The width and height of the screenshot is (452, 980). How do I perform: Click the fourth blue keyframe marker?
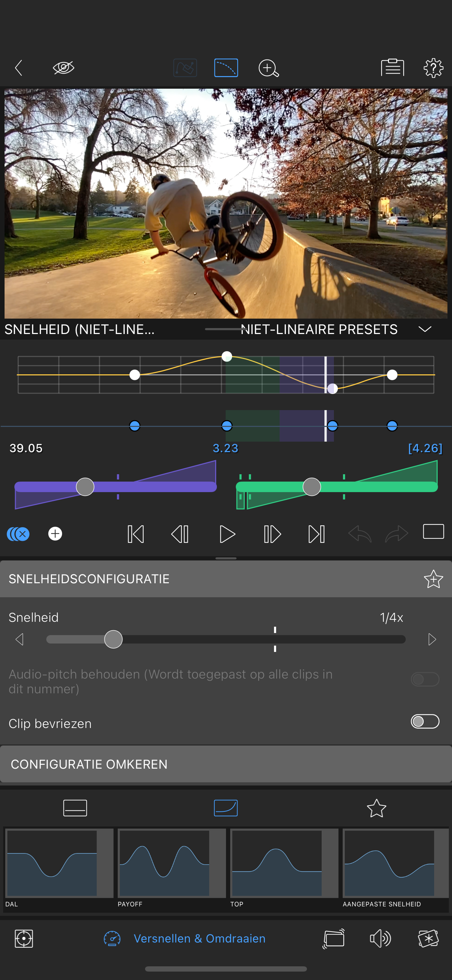(392, 426)
